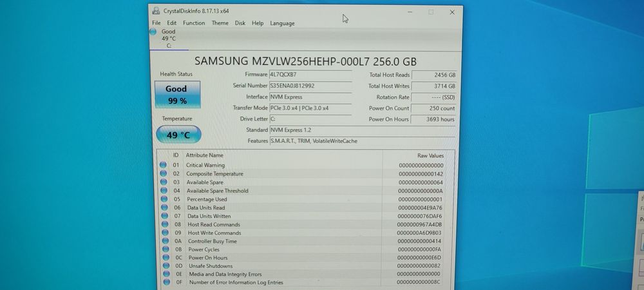Click the Attribute Name column header
644x290 pixels.
point(205,155)
